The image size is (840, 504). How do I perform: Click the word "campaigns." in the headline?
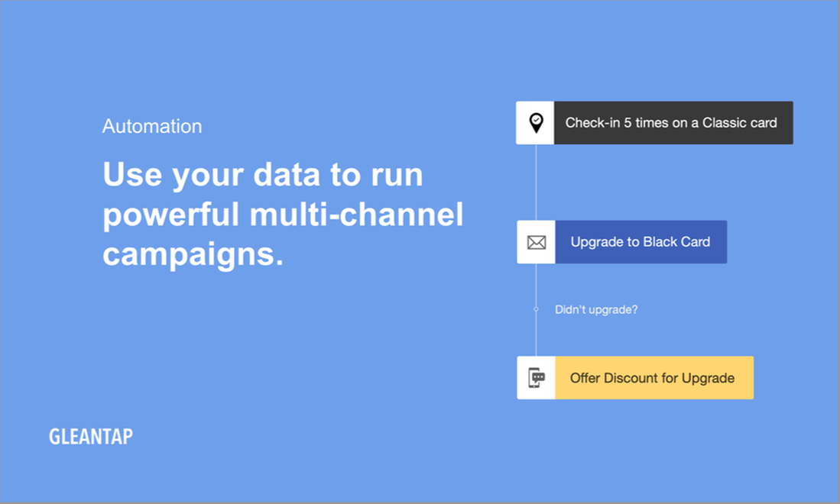tap(193, 255)
